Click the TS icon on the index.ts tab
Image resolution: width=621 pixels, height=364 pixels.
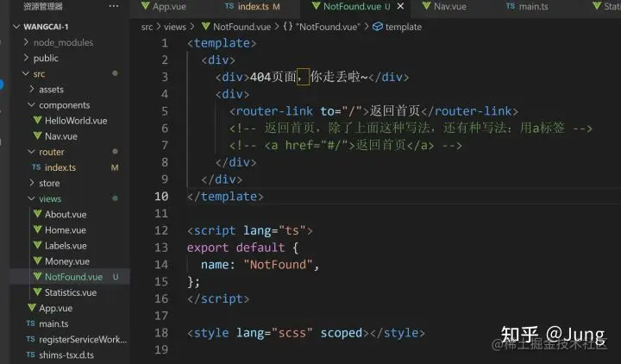pyautogui.click(x=229, y=6)
